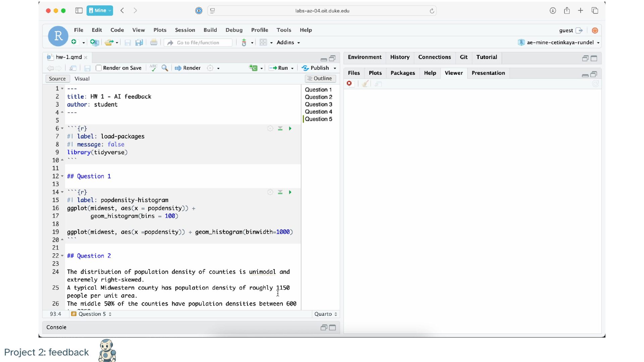Screen dimensions: 644x362
Task: Enable the Render on Save checkbox
Action: (x=99, y=68)
